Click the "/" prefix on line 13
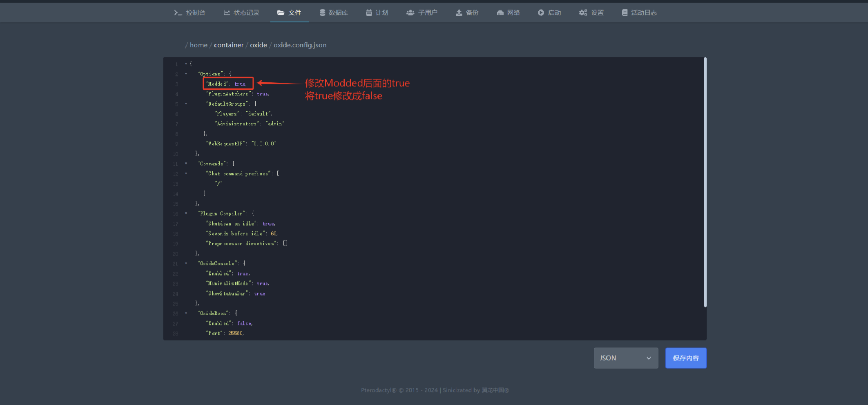 218,183
